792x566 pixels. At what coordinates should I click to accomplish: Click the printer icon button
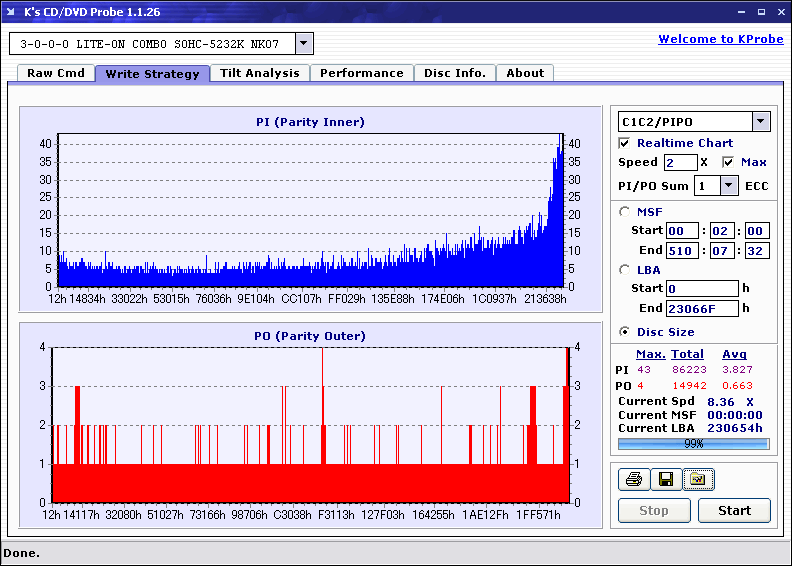(633, 480)
